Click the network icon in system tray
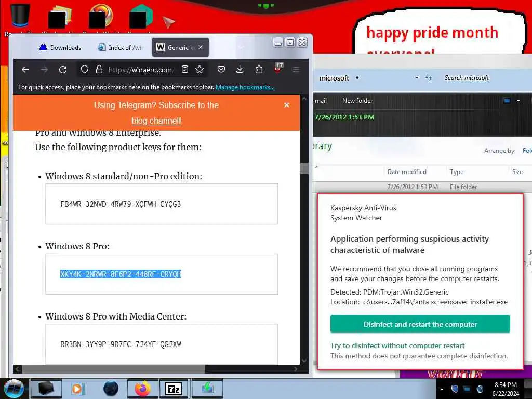The height and width of the screenshot is (399, 532). [x=467, y=389]
